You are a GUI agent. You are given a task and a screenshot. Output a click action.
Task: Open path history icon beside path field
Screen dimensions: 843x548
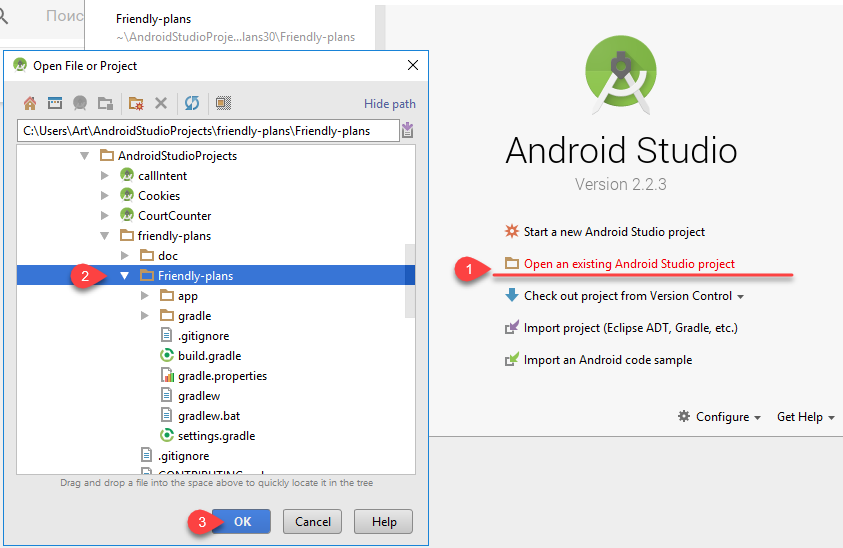click(408, 130)
